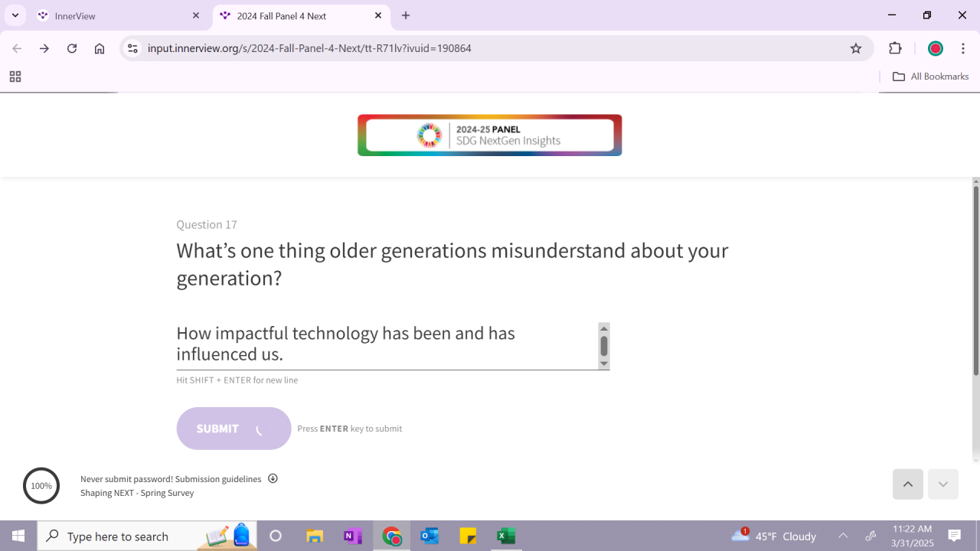Click the taskbar search box
The height and width of the screenshot is (551, 980).
click(147, 536)
